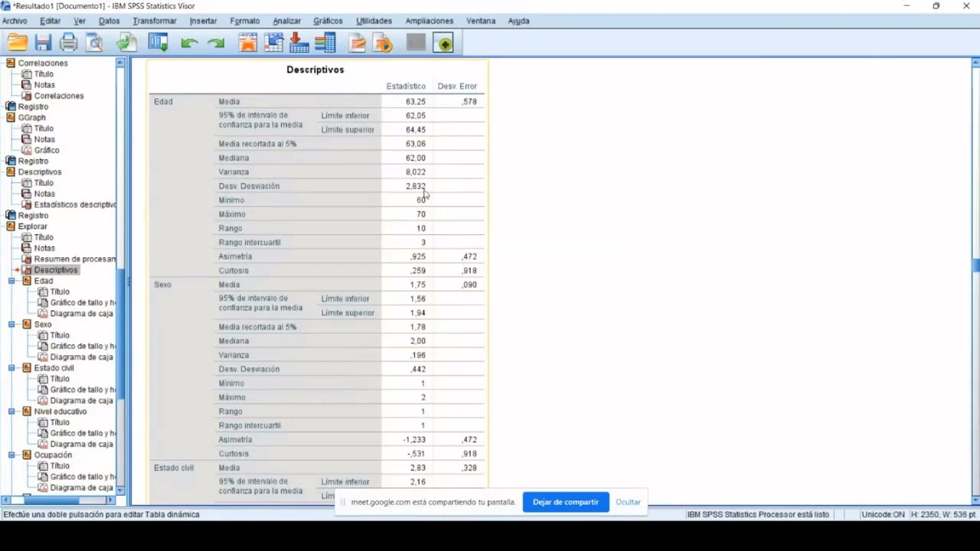Select Correlaciones table item under Correlaciones
This screenshot has height=551, width=980.
(x=59, y=96)
